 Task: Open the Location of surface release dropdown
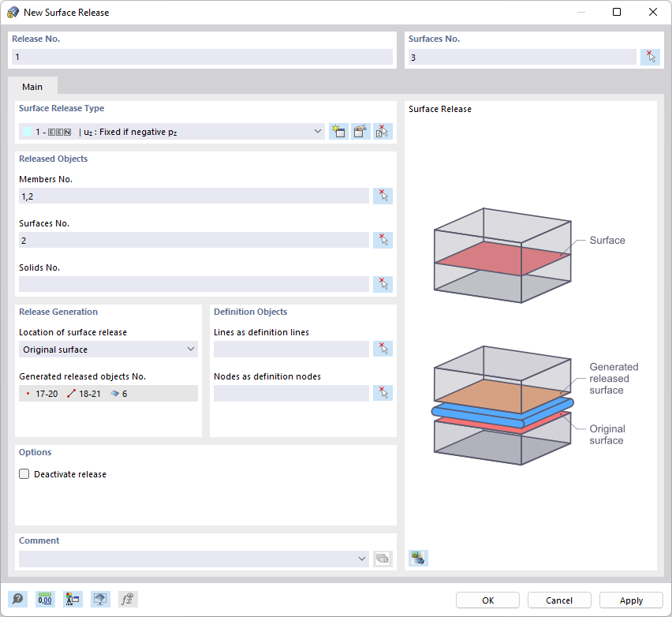pos(190,349)
